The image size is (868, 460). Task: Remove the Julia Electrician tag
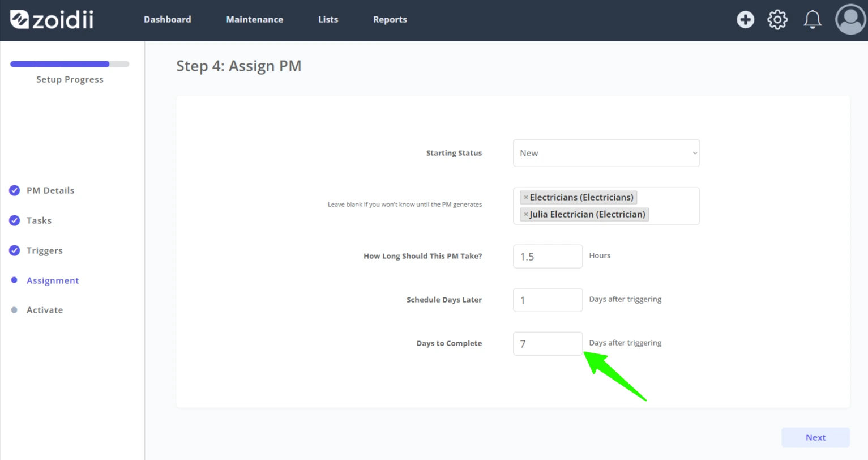[526, 215]
